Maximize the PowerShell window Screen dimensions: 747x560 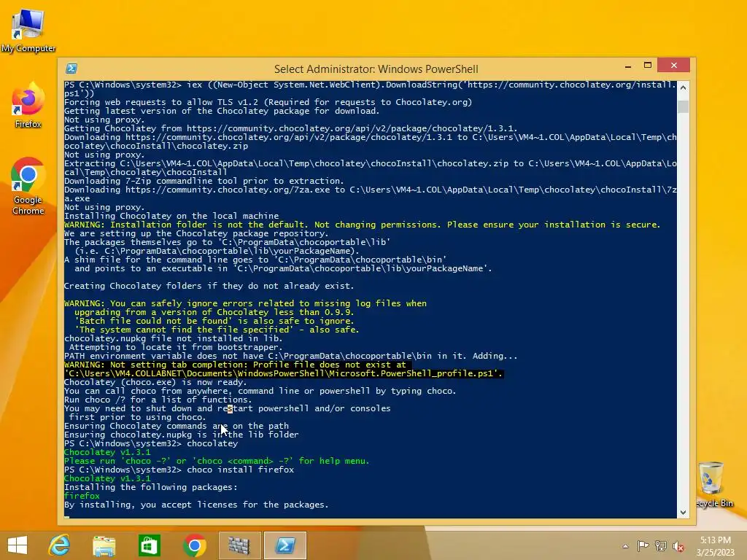[648, 66]
